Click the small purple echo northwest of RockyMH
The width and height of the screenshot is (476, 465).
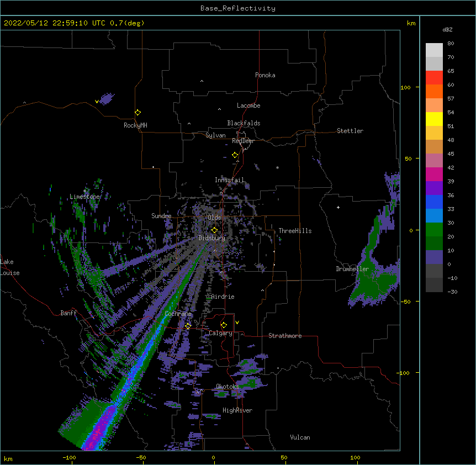coord(107,99)
